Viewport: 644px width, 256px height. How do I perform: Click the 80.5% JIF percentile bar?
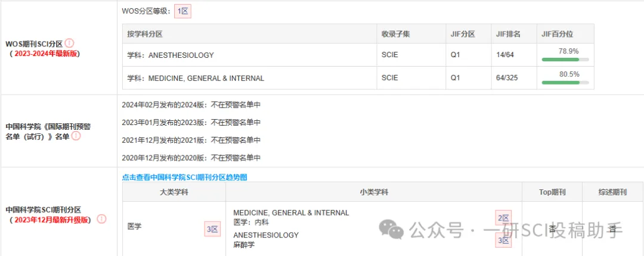(x=565, y=83)
